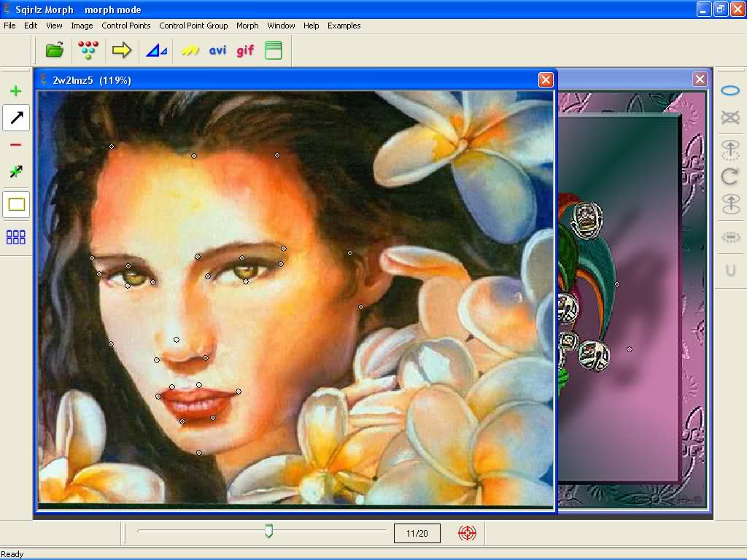This screenshot has height=560, width=747.
Task: Export the morph as gif
Action: [245, 50]
